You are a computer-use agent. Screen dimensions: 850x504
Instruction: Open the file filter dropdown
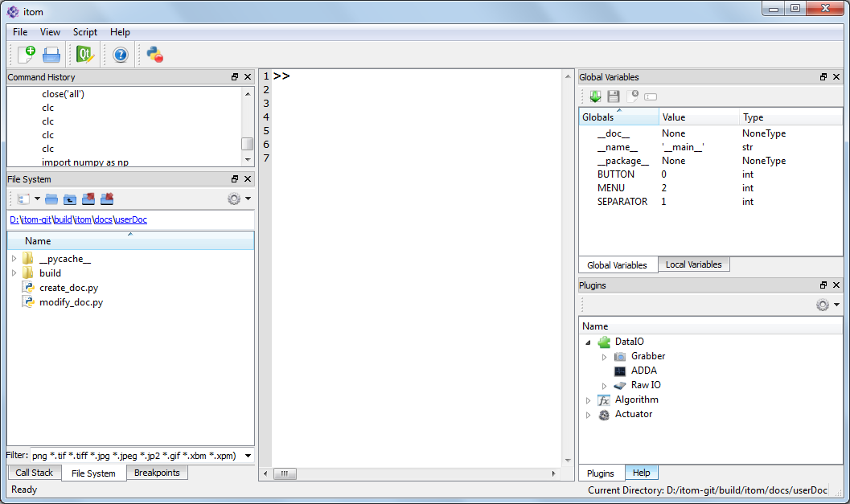[248, 456]
